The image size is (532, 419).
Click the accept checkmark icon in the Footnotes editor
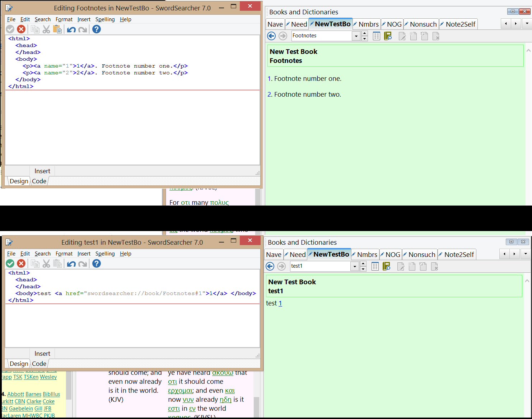[x=10, y=29]
